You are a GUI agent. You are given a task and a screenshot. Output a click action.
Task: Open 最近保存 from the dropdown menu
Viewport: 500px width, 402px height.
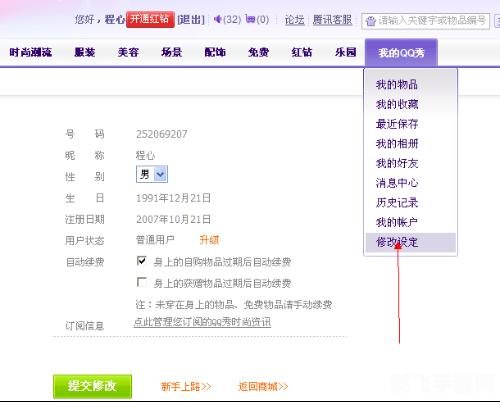(x=397, y=124)
